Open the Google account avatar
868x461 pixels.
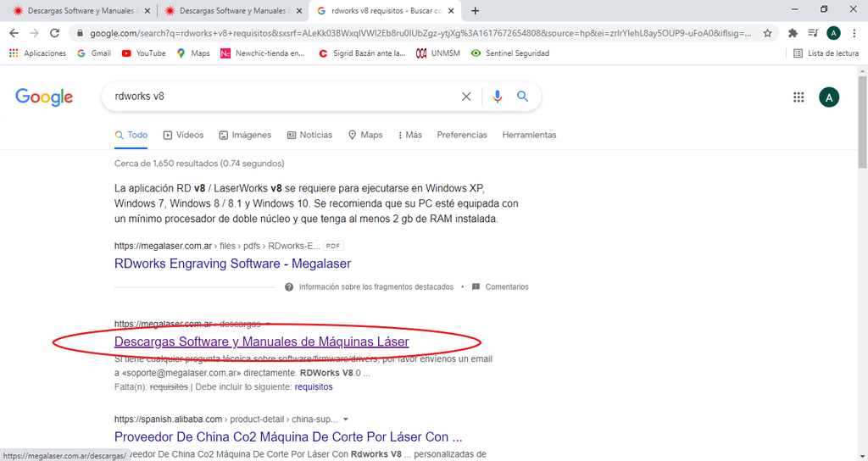pyautogui.click(x=829, y=97)
